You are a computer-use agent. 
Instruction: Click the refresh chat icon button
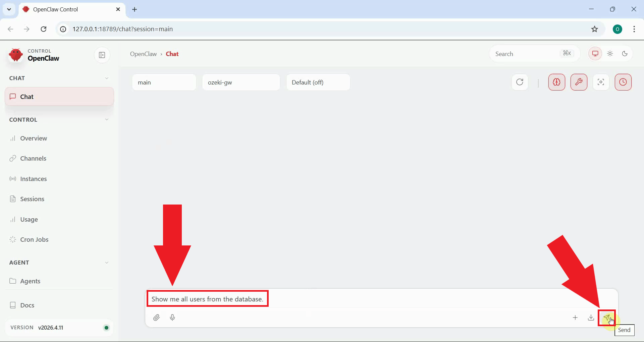[520, 82]
